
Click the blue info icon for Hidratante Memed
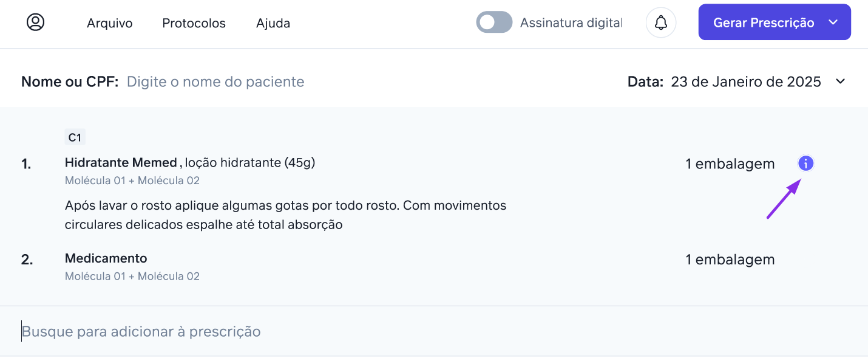pos(805,163)
